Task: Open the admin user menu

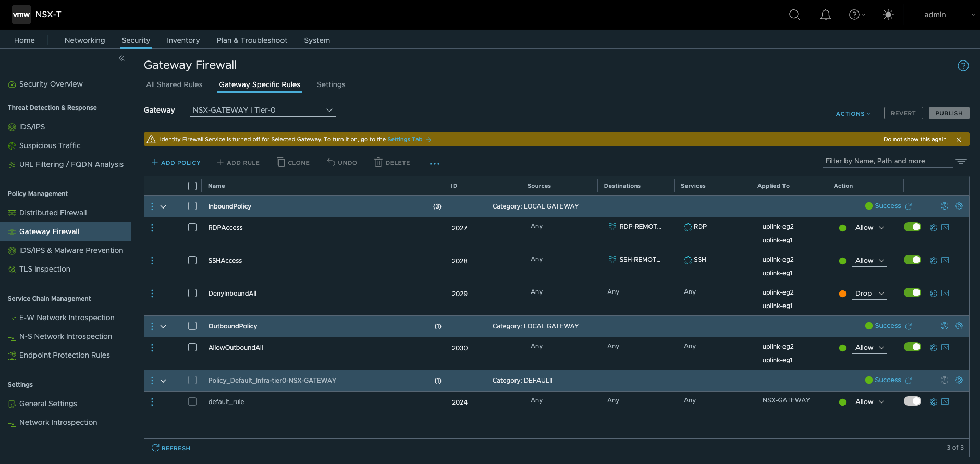Action: tap(949, 15)
